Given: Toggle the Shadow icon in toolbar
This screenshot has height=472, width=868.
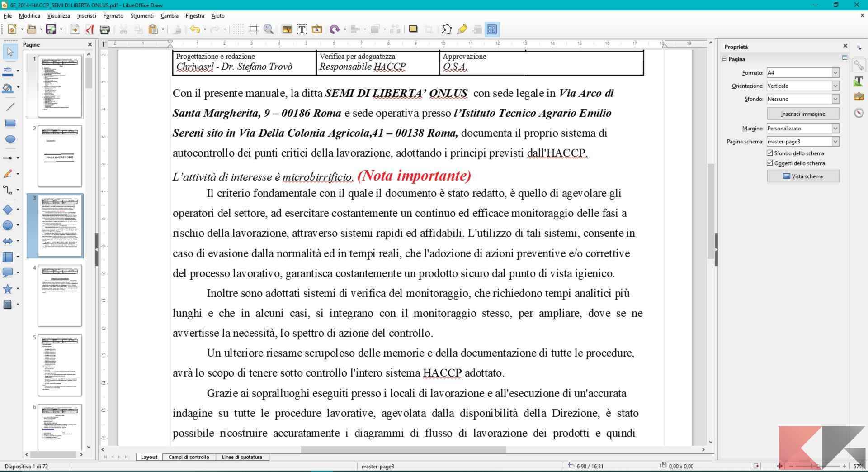Looking at the screenshot, I should (x=413, y=29).
